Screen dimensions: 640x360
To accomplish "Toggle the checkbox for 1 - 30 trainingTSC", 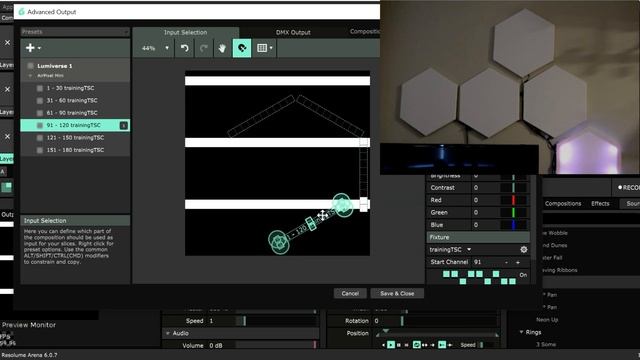I will tap(40, 88).
